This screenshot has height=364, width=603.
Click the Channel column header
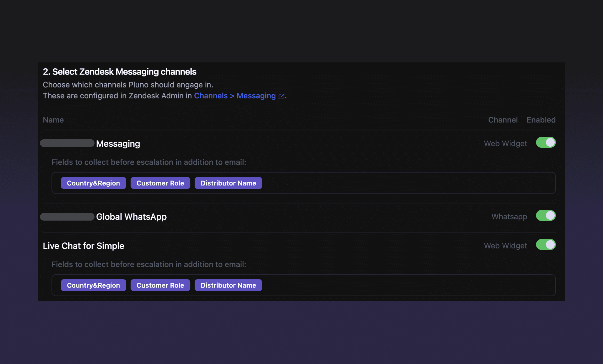pos(503,120)
